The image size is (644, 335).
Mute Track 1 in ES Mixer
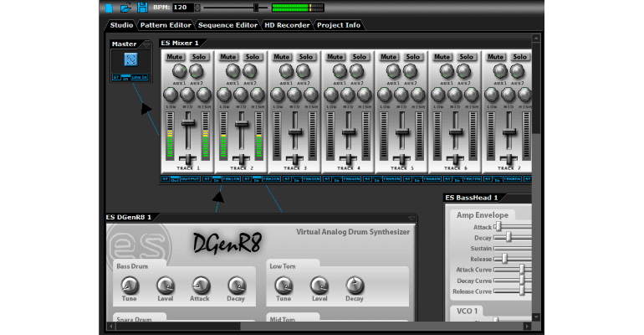(x=175, y=57)
